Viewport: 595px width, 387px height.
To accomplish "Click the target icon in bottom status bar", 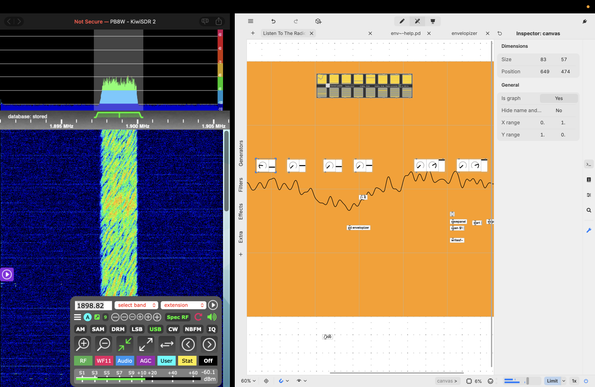I will click(266, 381).
